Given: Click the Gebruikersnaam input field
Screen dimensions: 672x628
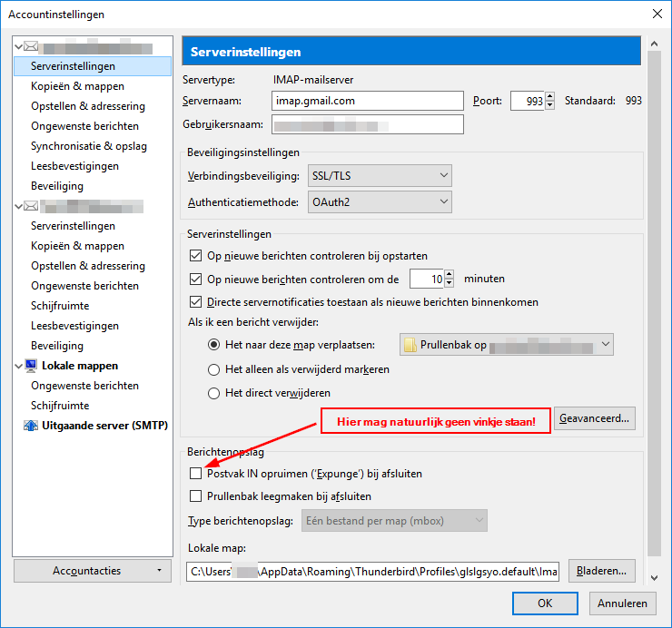Looking at the screenshot, I should coord(368,124).
